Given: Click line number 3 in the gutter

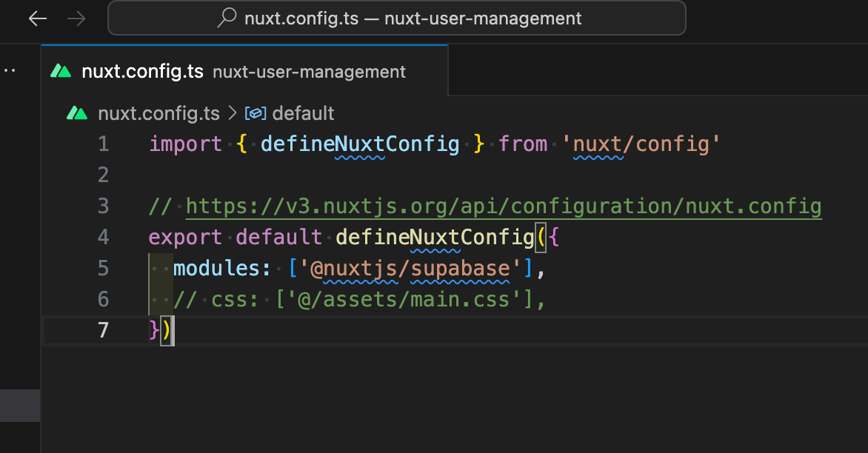Looking at the screenshot, I should pos(104,207).
